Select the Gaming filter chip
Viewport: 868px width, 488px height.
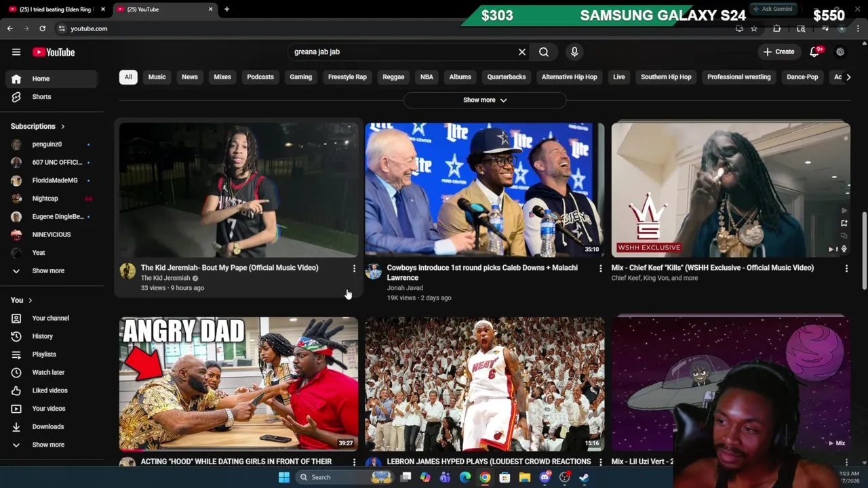(300, 77)
